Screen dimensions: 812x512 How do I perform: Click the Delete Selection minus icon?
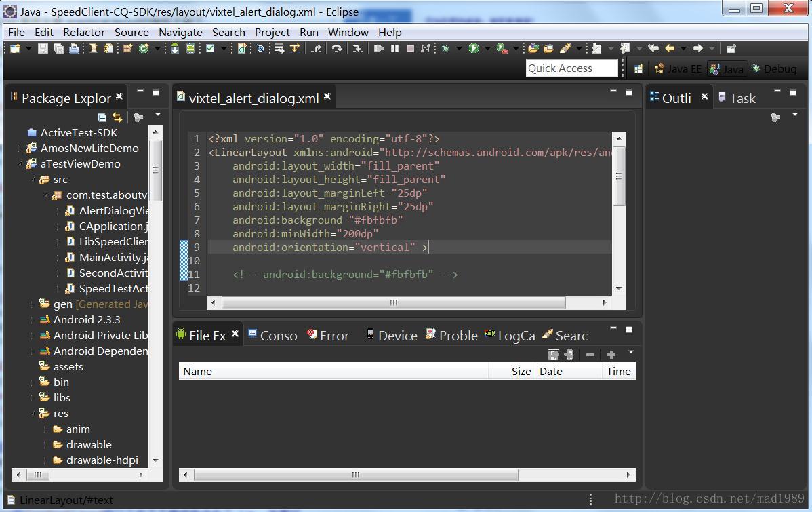click(590, 355)
